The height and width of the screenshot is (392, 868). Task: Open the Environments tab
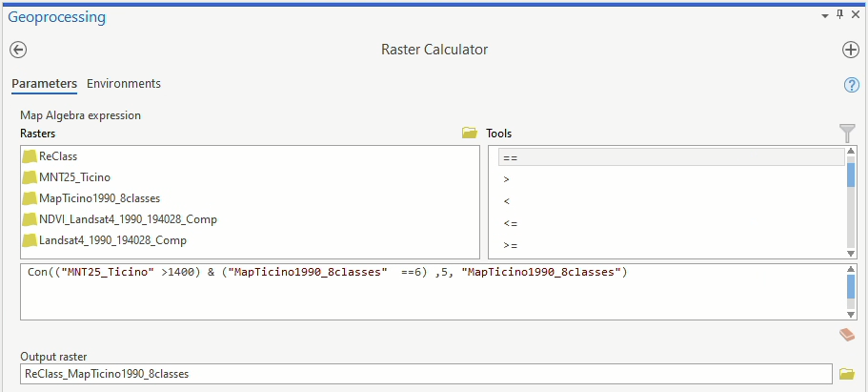click(x=124, y=84)
